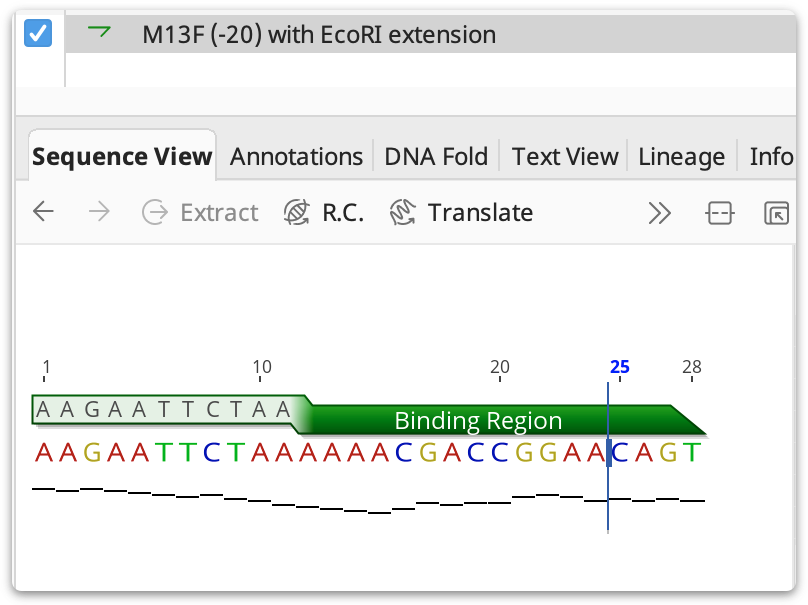Uncheck the M13F (-20) document checkbox
This screenshot has height=605, width=808.
click(x=38, y=33)
